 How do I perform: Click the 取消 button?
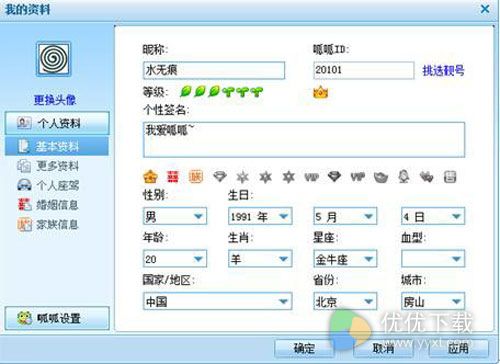pyautogui.click(x=383, y=348)
